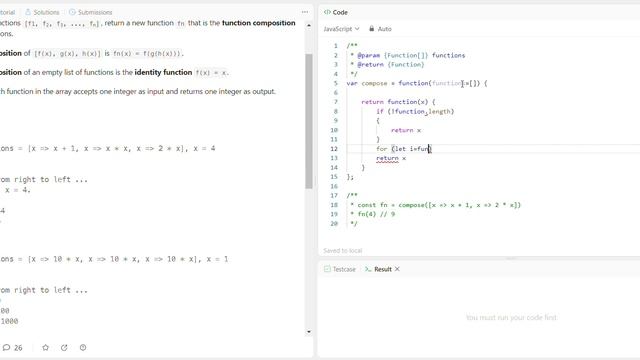Screen dimensions: 640x360
Task: Click the lock icon next to Auto
Action: click(371, 29)
